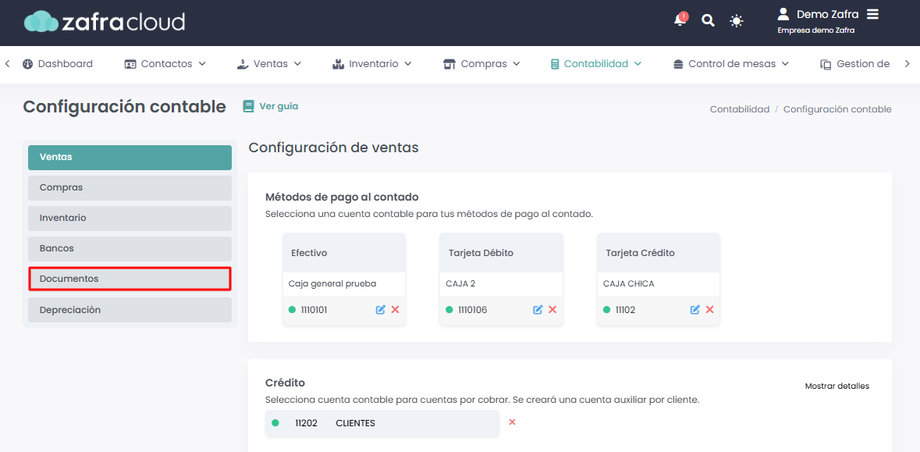Delete the Tarjeta Crédito account mapping

(x=710, y=310)
